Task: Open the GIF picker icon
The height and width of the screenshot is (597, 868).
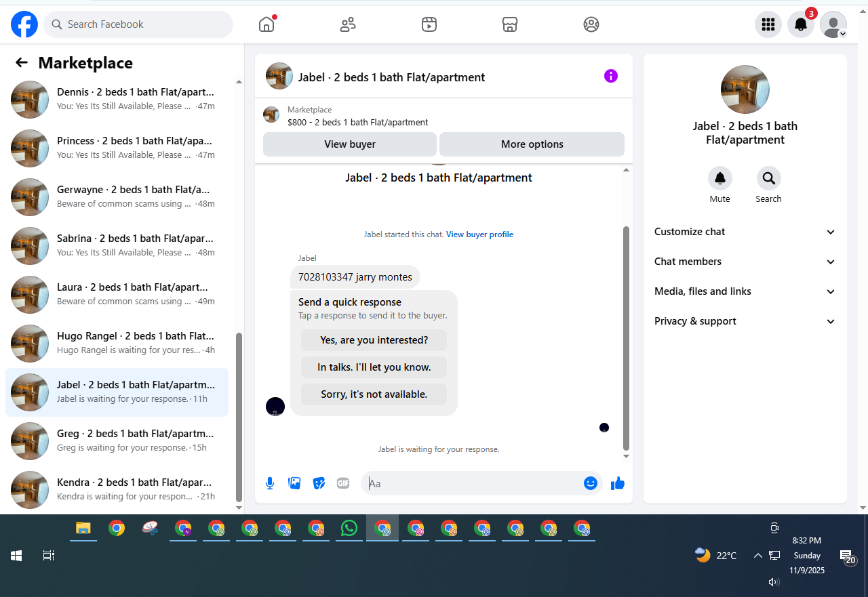Action: point(343,483)
